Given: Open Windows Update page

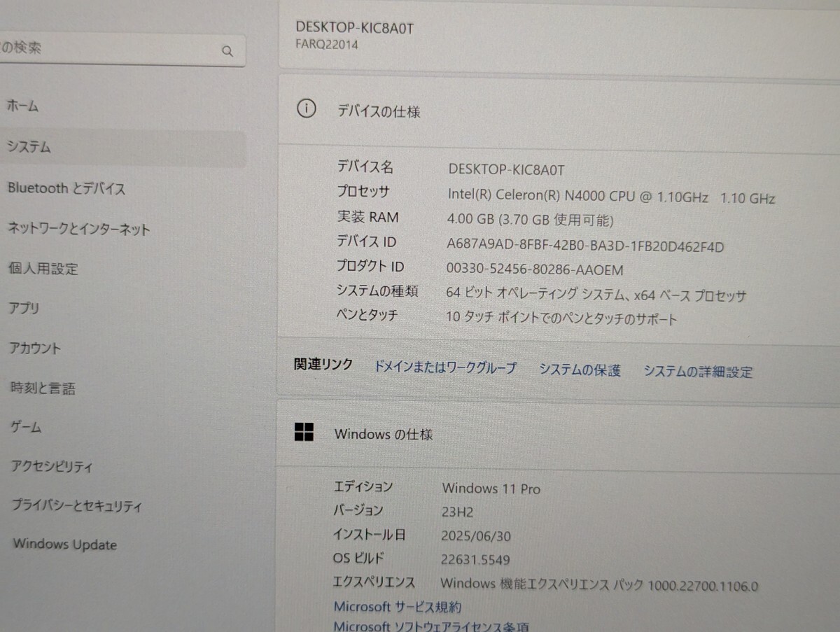Looking at the screenshot, I should point(64,545).
